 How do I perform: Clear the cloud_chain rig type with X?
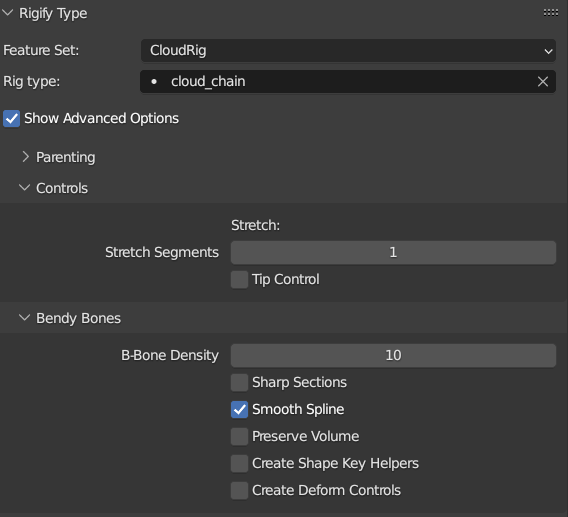542,82
